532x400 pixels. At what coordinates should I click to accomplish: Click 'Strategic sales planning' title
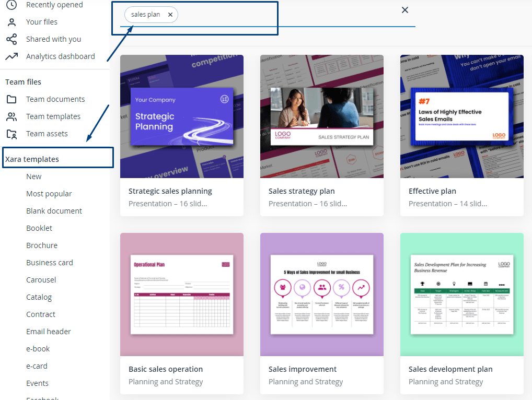(x=170, y=191)
